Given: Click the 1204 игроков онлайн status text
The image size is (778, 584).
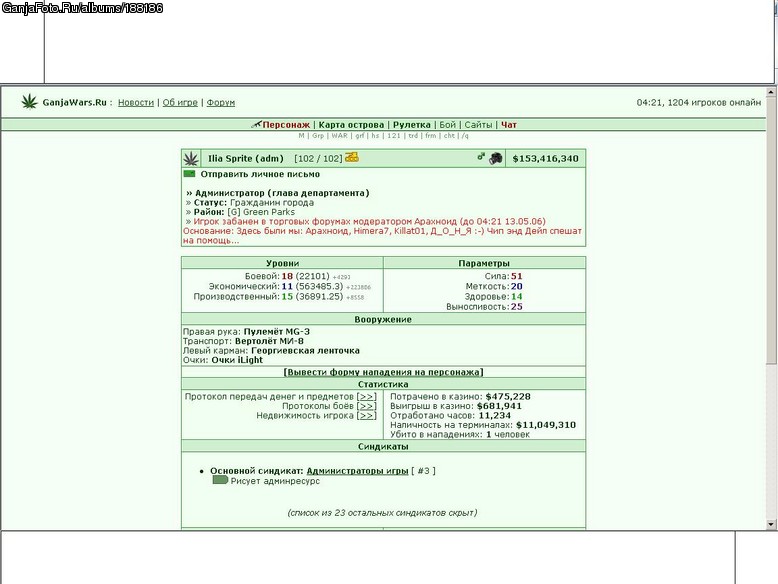Looking at the screenshot, I should pyautogui.click(x=714, y=103).
